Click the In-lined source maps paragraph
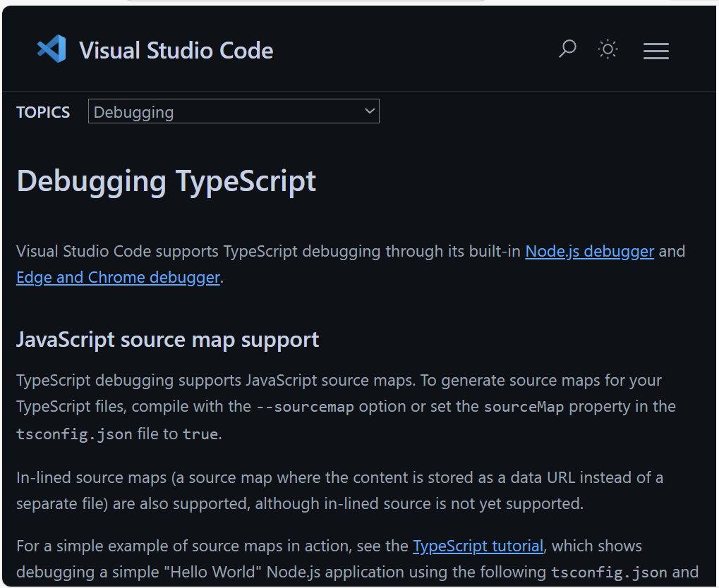 tap(339, 491)
